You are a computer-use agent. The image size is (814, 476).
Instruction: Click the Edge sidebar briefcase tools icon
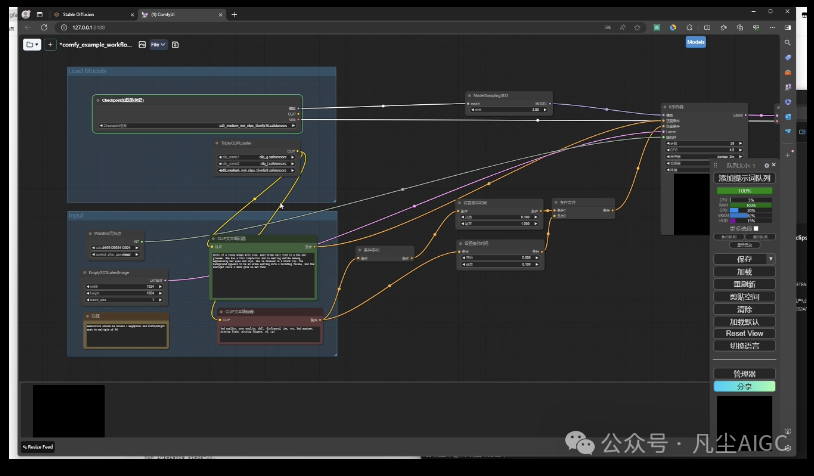click(x=788, y=73)
